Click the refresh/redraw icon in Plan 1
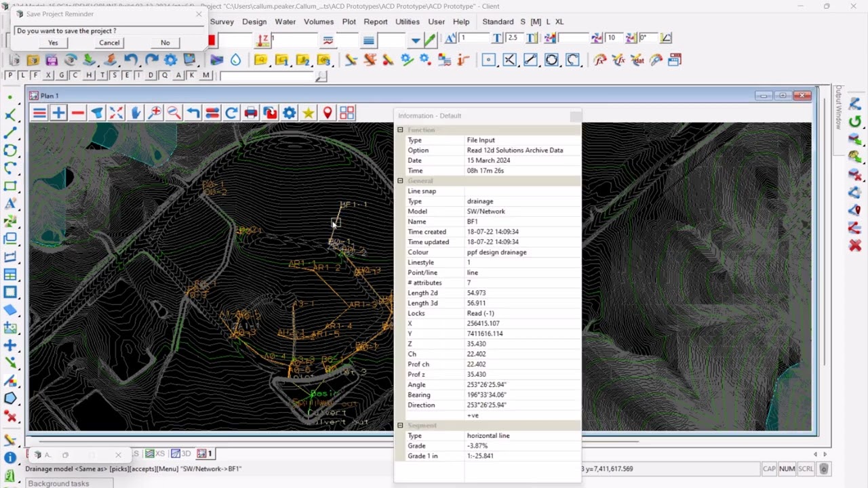 231,113
